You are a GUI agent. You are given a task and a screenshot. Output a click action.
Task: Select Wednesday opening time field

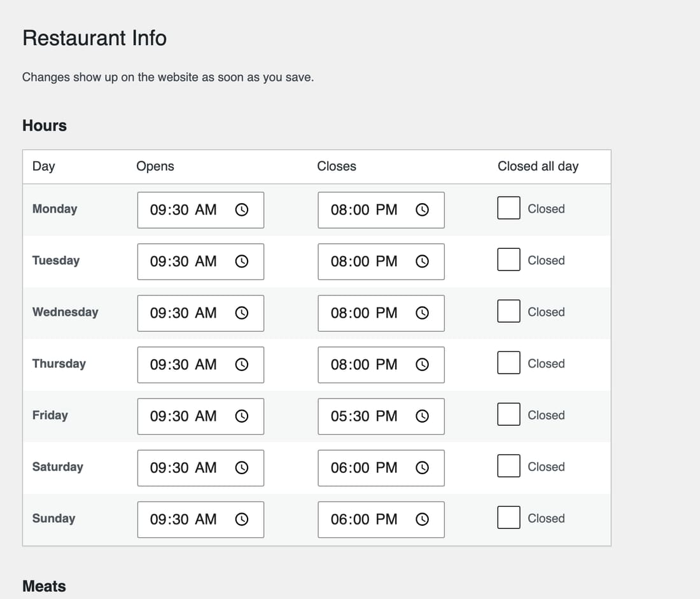[x=200, y=313]
